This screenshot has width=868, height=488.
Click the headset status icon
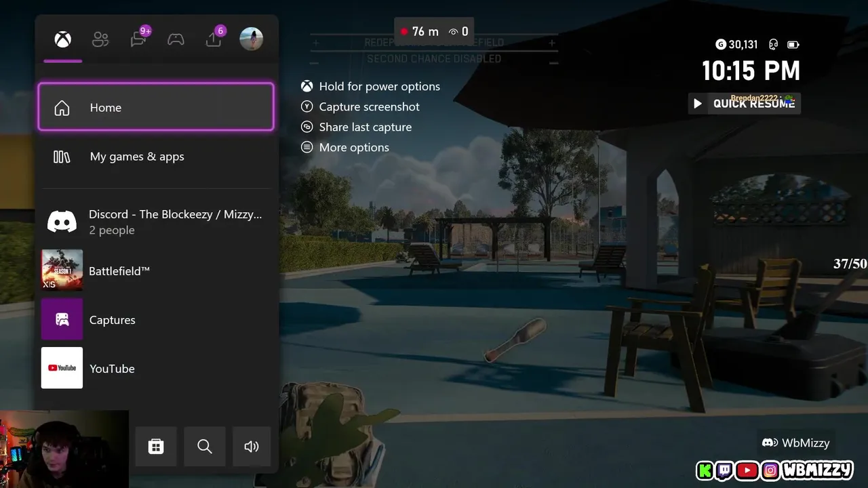coord(773,45)
